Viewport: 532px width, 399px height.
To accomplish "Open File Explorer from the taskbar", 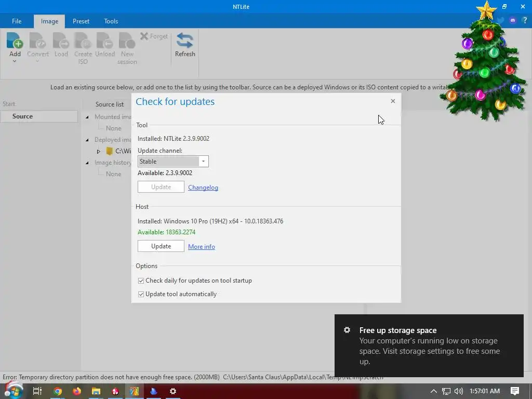I will point(96,391).
